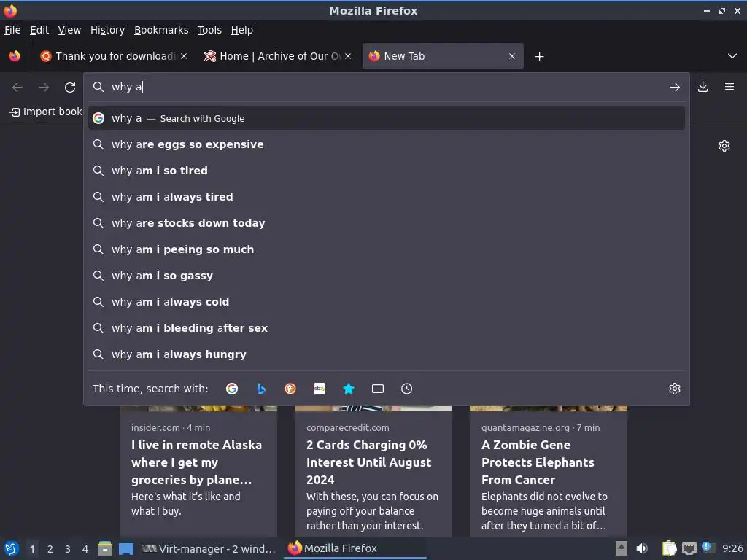Viewport: 747px width, 560px height.
Task: Select 'why a — Search with Google' row
Action: (x=387, y=118)
